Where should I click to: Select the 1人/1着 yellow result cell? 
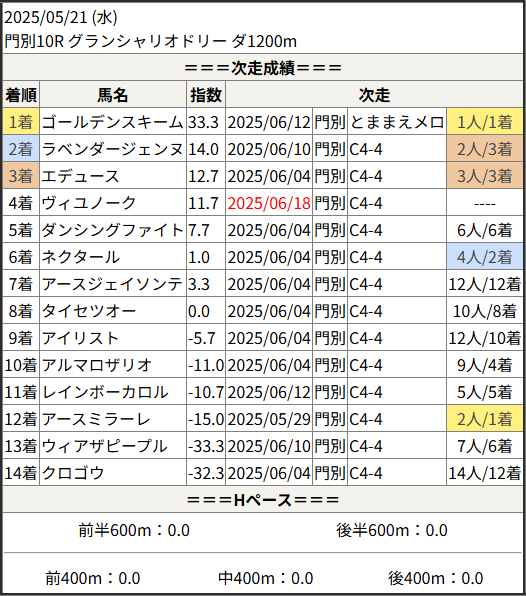click(x=484, y=122)
